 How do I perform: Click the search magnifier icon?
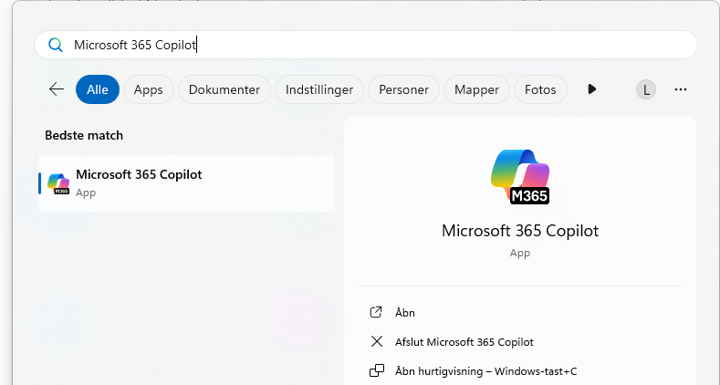coord(56,45)
